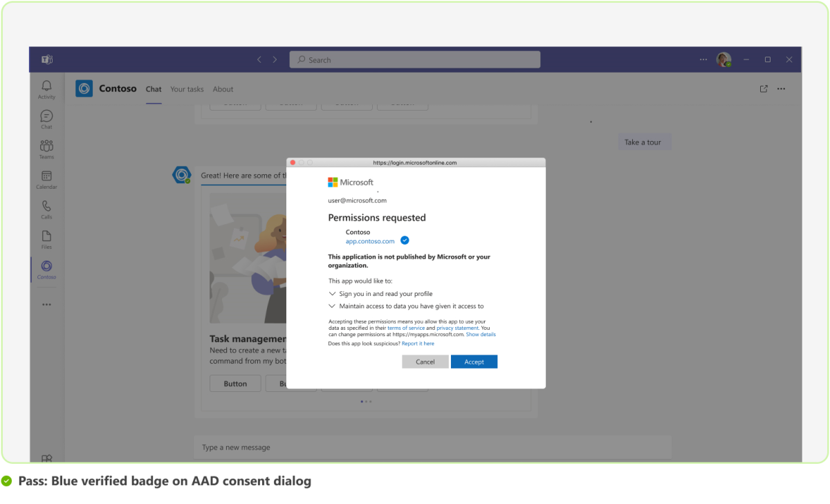Click the Show details link

click(x=481, y=335)
